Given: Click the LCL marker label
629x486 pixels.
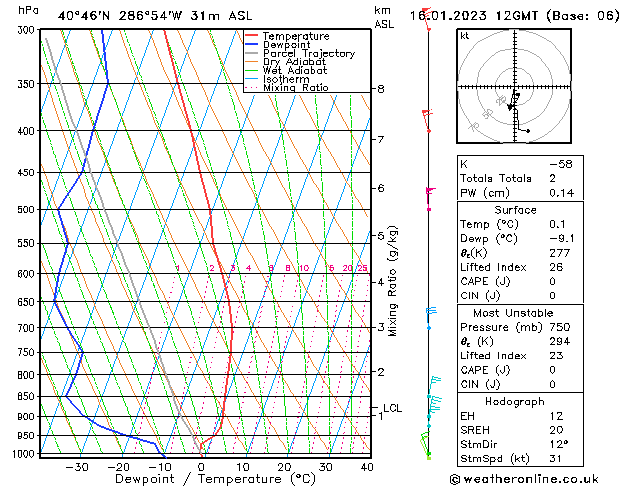Looking at the screenshot, I should click(392, 408).
